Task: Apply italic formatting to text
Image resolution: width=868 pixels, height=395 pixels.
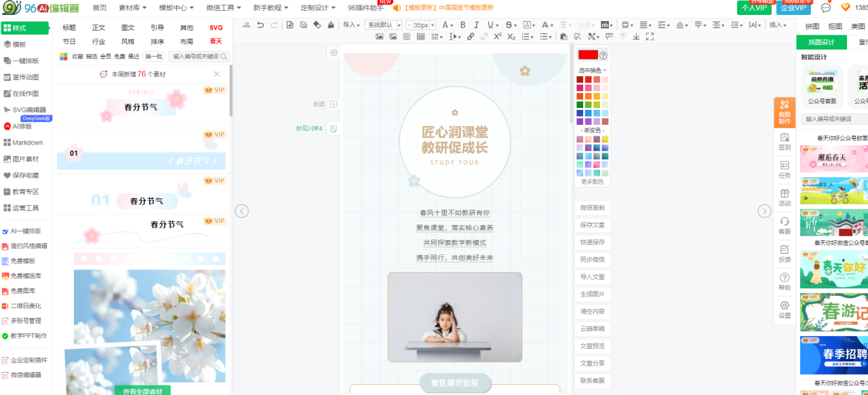Action: 477,25
